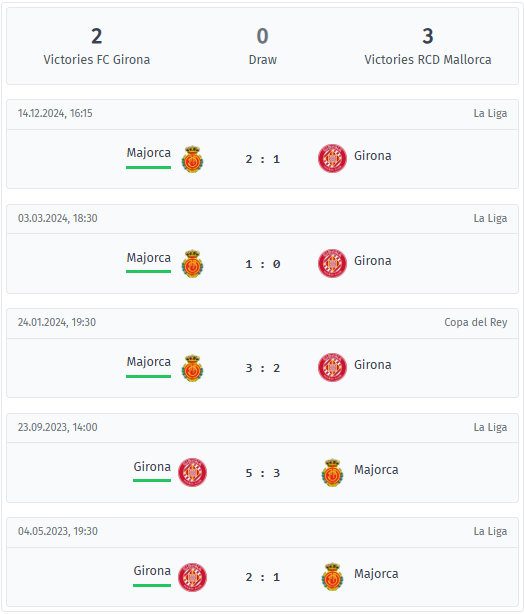This screenshot has height=614, width=524.
Task: Click Majorca crest in 04.05.2023 match
Action: pos(332,577)
